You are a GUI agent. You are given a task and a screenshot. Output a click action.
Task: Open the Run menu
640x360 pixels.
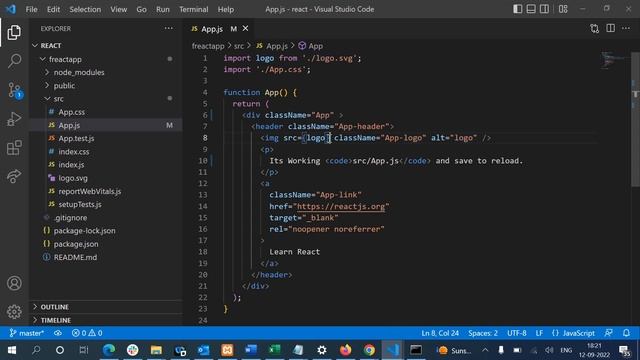[162, 9]
